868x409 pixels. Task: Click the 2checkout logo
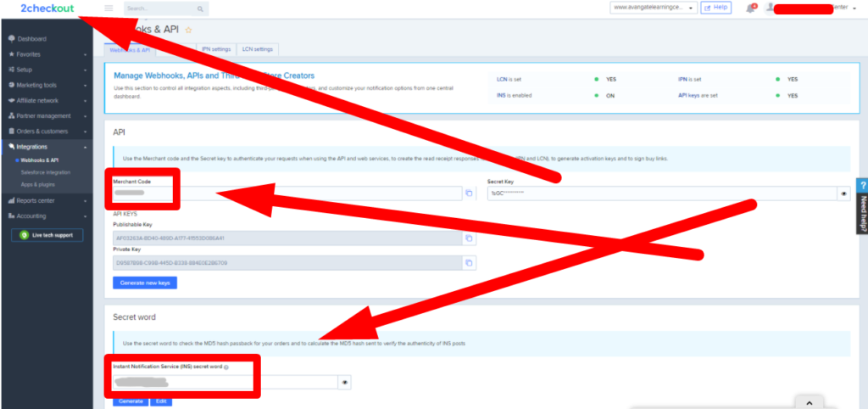coord(47,8)
